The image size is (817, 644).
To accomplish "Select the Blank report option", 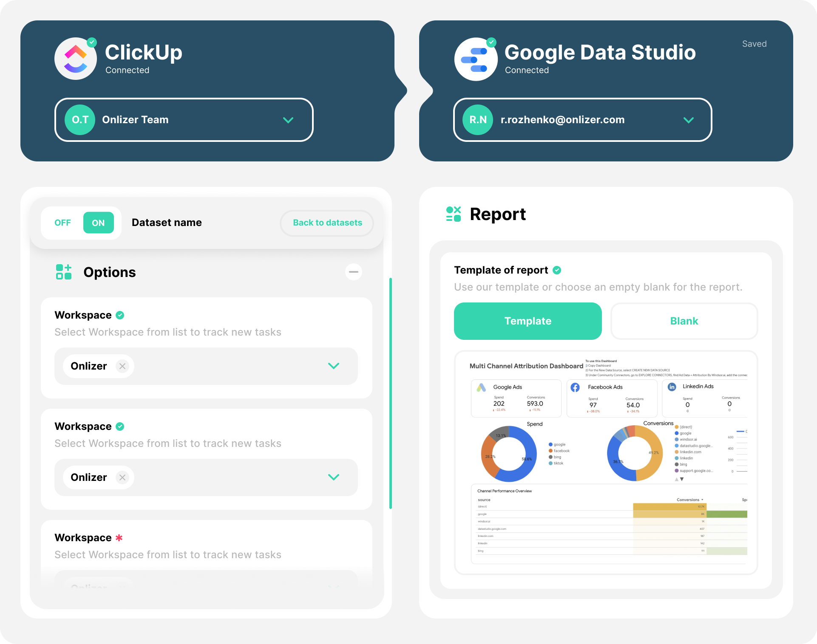I will tap(684, 321).
